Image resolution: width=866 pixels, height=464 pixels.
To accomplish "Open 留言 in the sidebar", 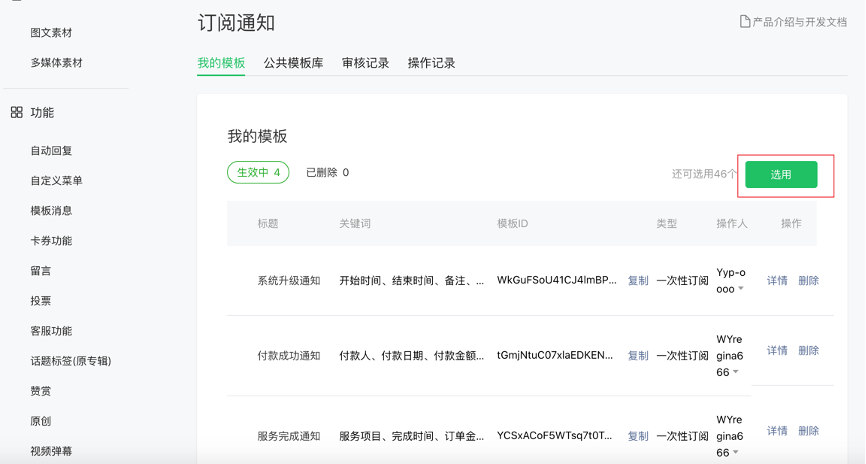I will pyautogui.click(x=41, y=271).
